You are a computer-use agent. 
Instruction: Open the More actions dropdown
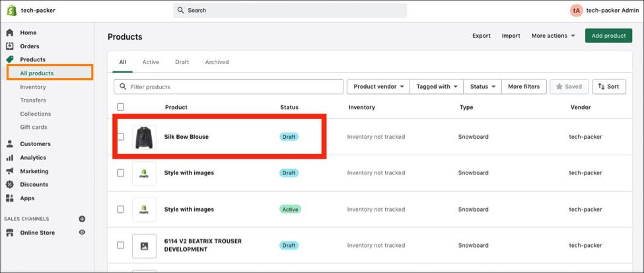tap(554, 36)
